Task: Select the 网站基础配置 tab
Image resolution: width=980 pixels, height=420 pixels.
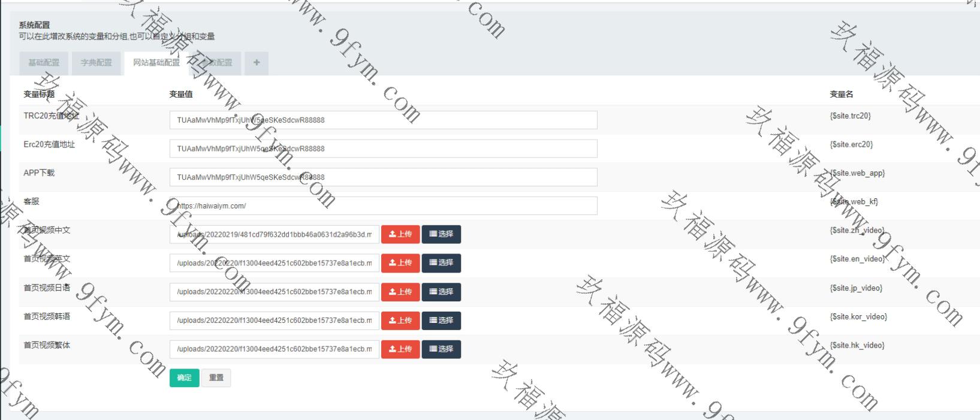Action: click(x=156, y=63)
